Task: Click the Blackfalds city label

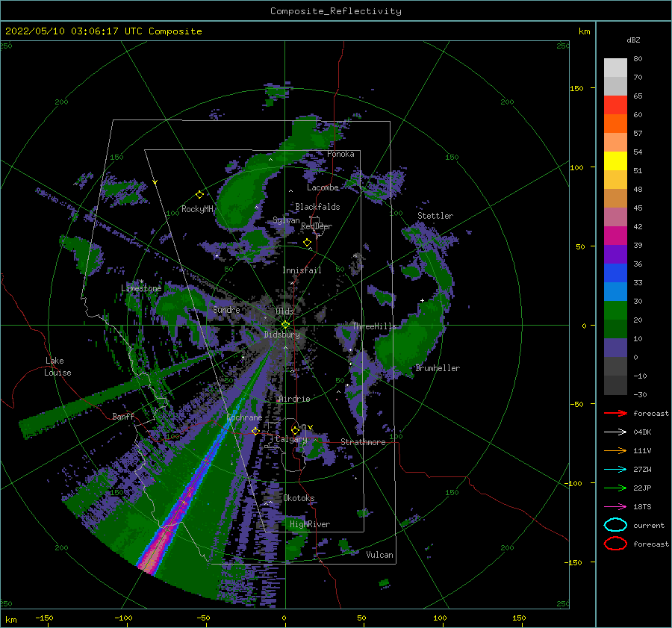Action: coord(317,207)
